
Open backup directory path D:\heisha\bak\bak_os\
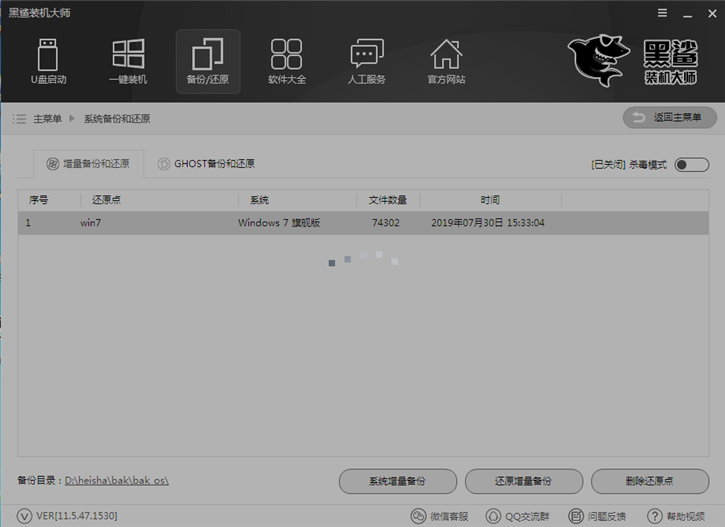117,481
